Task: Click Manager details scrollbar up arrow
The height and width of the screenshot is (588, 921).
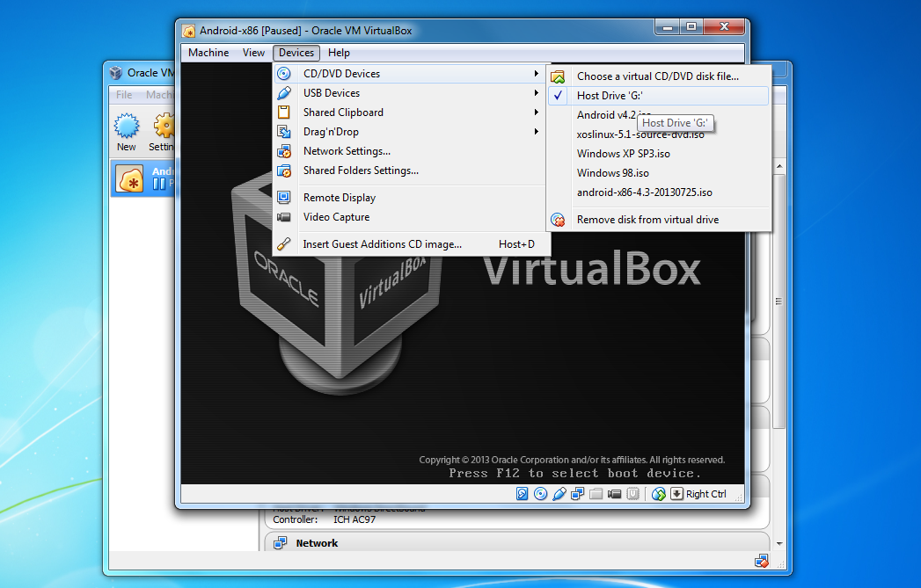Action: pos(779,167)
